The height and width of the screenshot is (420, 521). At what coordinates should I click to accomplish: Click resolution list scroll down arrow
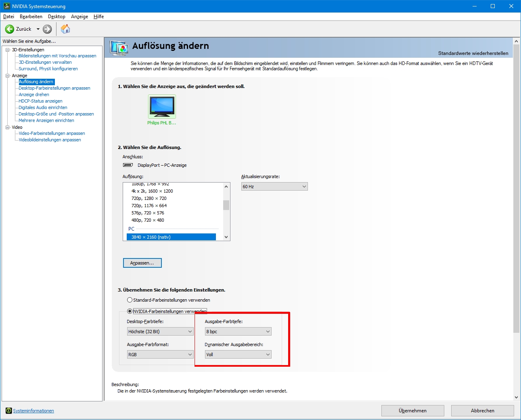pyautogui.click(x=226, y=237)
